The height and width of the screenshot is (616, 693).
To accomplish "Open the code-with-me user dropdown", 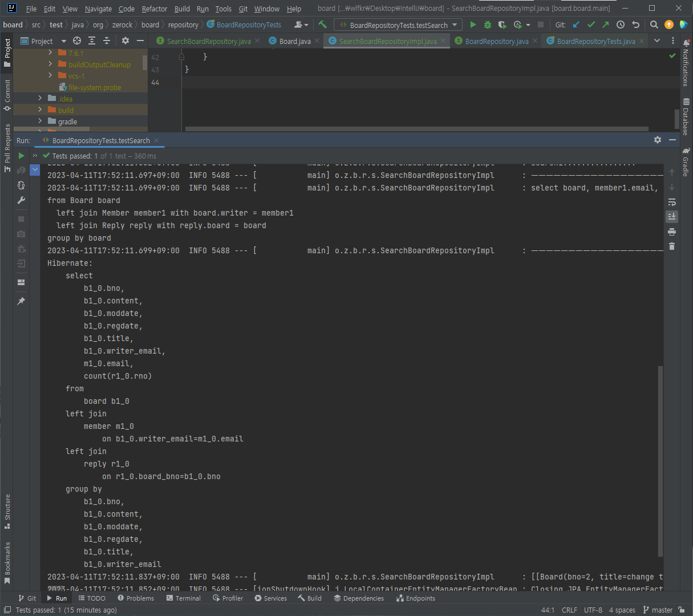I will pos(301,25).
